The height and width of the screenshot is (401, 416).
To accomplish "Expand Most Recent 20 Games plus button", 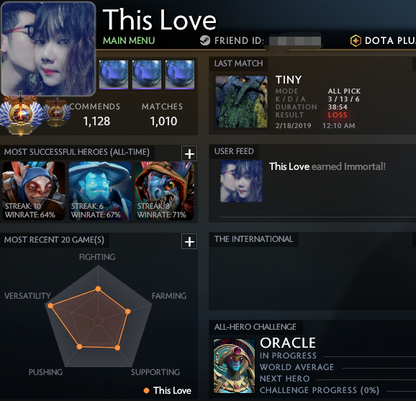I will point(189,241).
